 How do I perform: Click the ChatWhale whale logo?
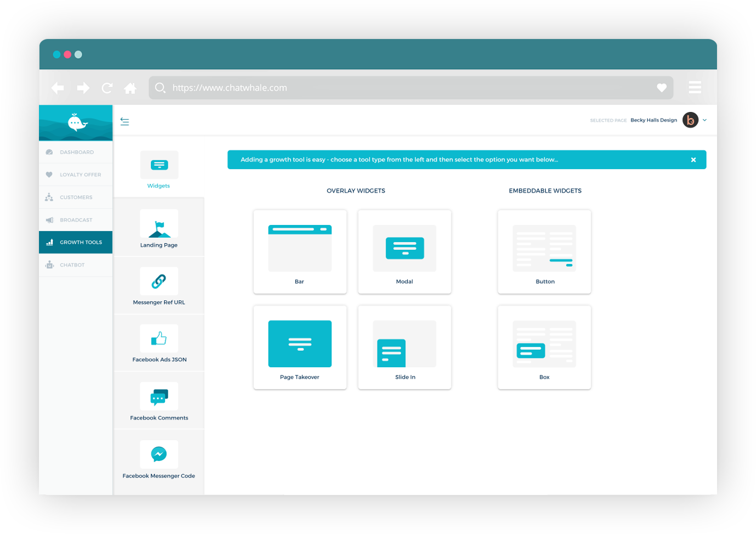pyautogui.click(x=77, y=122)
